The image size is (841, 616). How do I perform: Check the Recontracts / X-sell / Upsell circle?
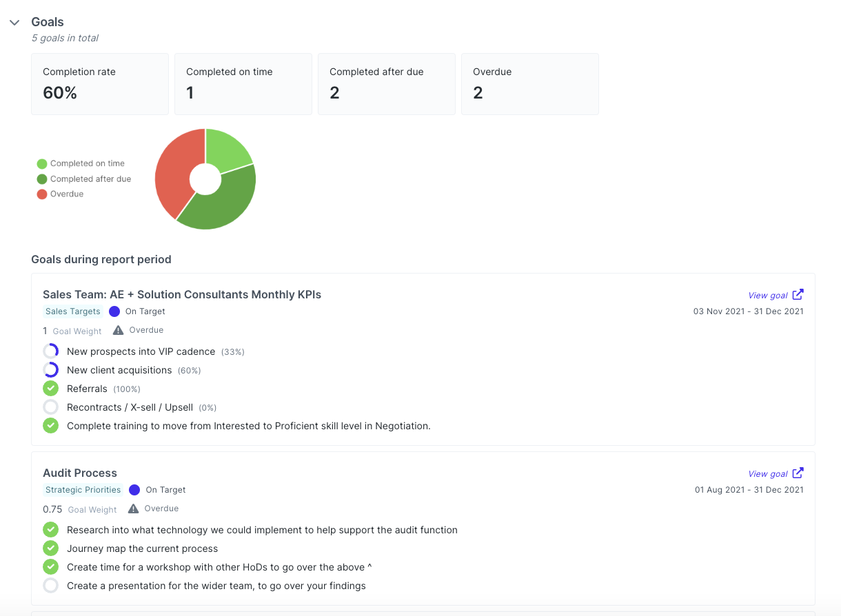50,407
